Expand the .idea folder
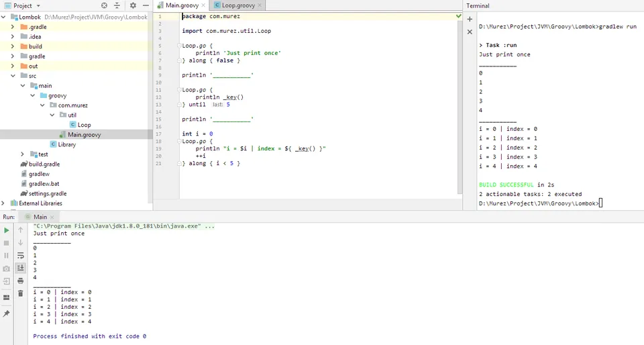 coord(13,36)
